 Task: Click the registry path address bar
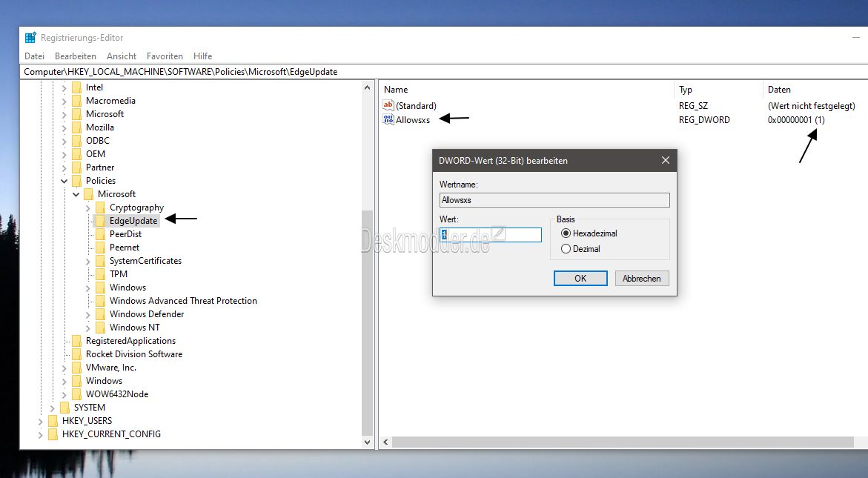click(445, 71)
